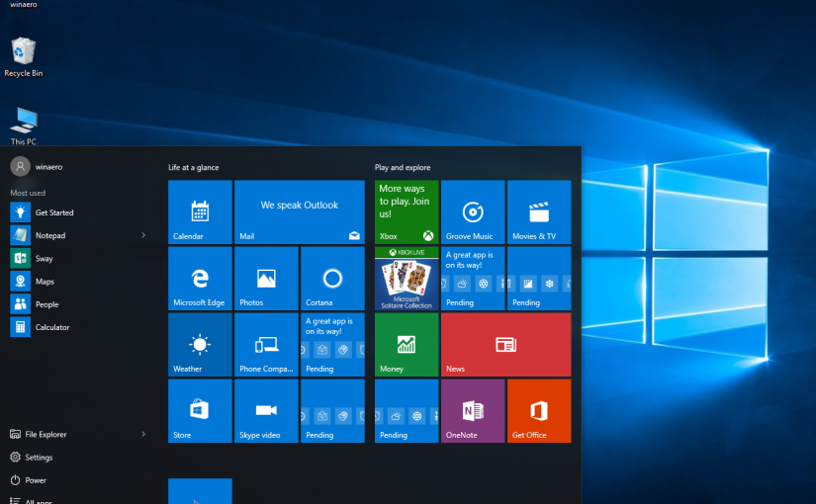Click Pending tile below Groove Music
The width and height of the screenshot is (816, 504).
point(473,279)
